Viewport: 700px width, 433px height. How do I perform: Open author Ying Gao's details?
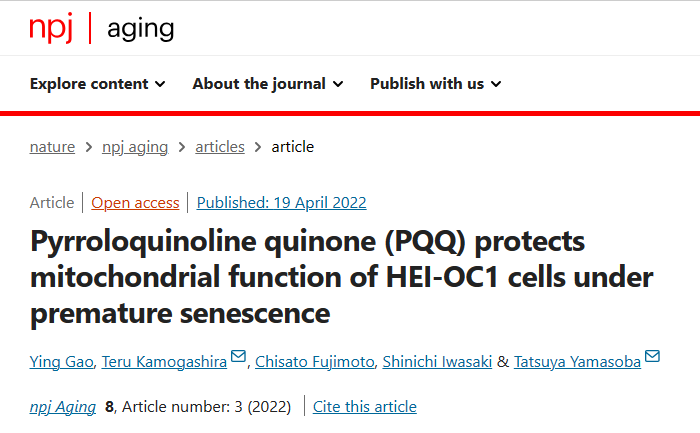click(x=62, y=362)
